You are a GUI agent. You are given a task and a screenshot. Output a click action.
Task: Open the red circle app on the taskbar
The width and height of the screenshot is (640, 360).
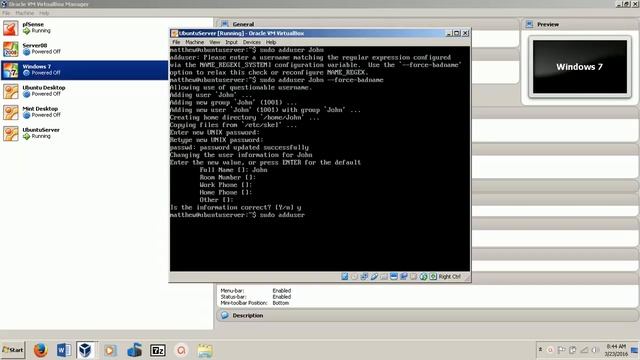tap(181, 350)
